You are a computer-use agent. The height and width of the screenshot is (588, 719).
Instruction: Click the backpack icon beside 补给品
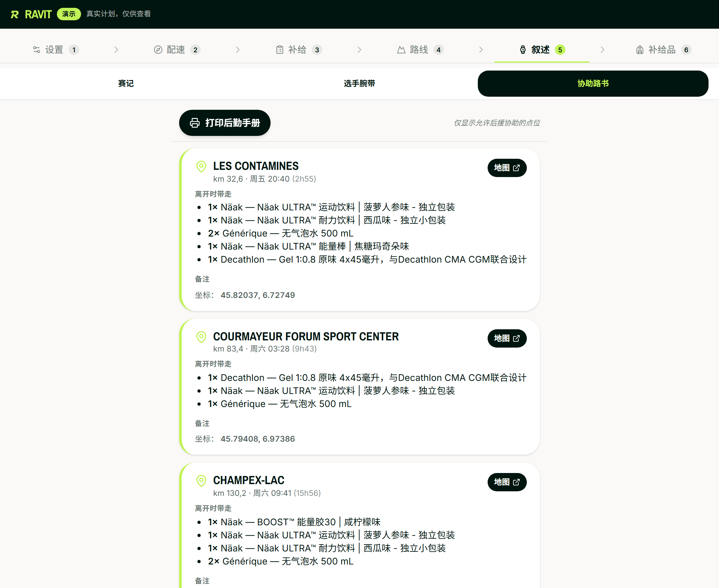pyautogui.click(x=640, y=50)
